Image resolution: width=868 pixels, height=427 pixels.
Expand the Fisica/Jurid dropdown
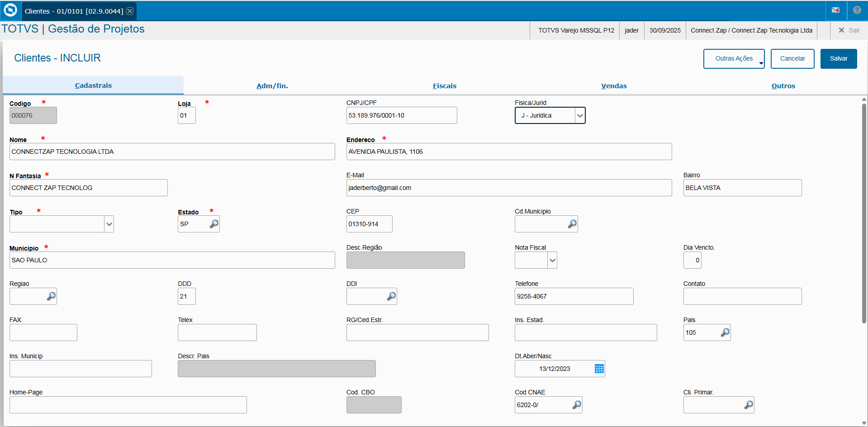[x=580, y=115]
